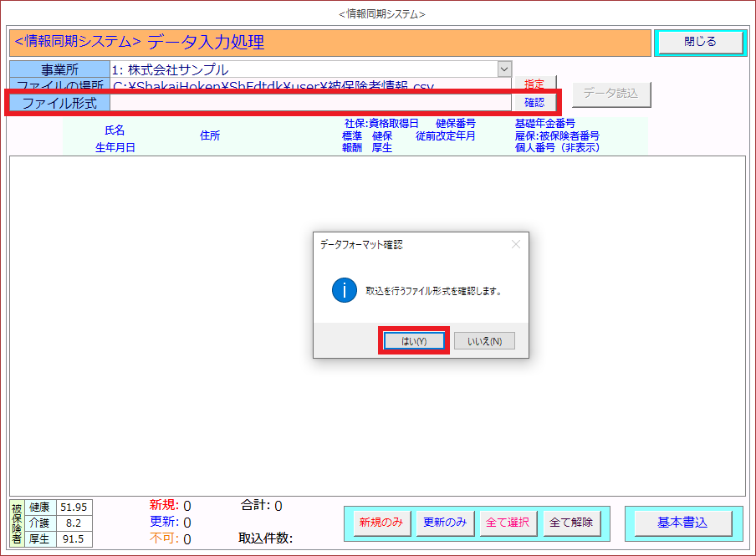Click the 介護 rate field showing 8.2
The width and height of the screenshot is (756, 556).
pyautogui.click(x=72, y=523)
